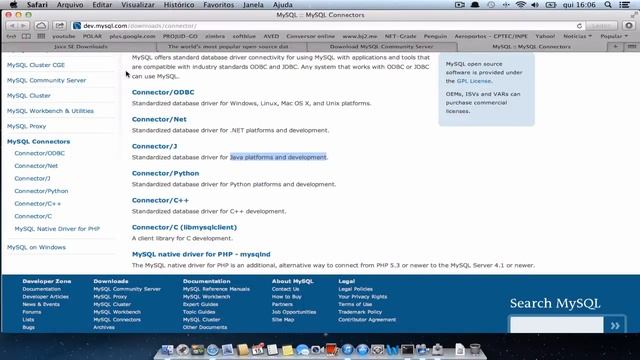
Task: Go back with the Safari back arrow
Action: click(x=12, y=26)
